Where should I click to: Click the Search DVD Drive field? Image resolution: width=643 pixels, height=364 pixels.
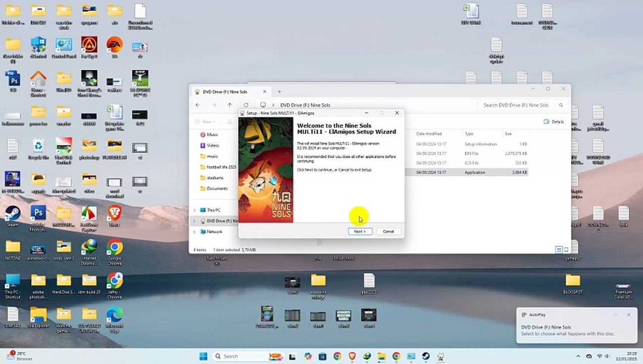(522, 105)
